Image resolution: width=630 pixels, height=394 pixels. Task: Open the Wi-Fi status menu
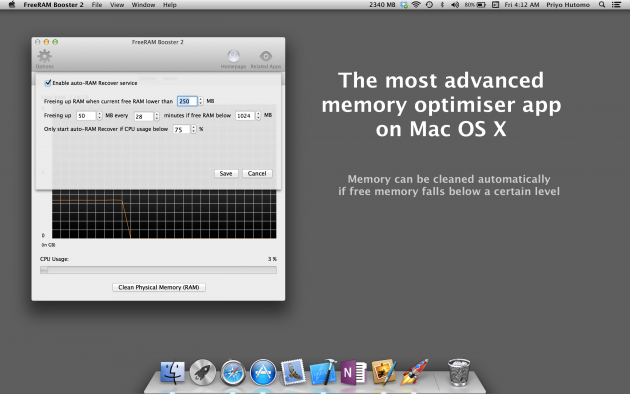tap(416, 5)
